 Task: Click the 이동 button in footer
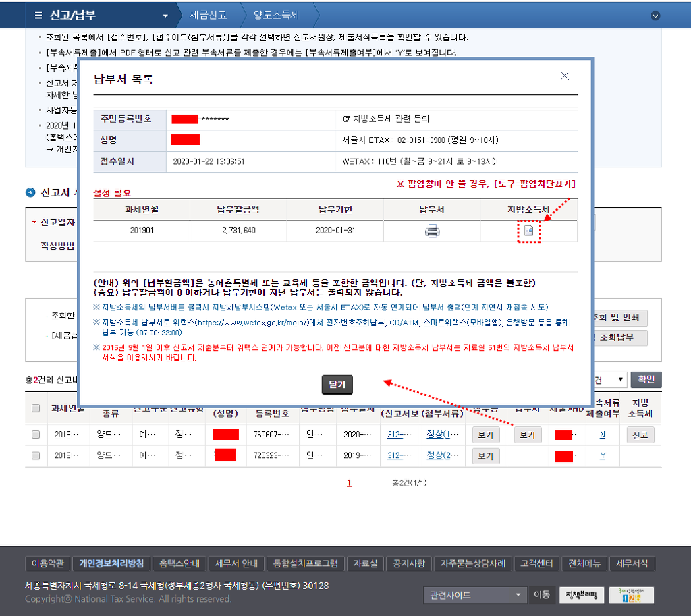[x=542, y=595]
